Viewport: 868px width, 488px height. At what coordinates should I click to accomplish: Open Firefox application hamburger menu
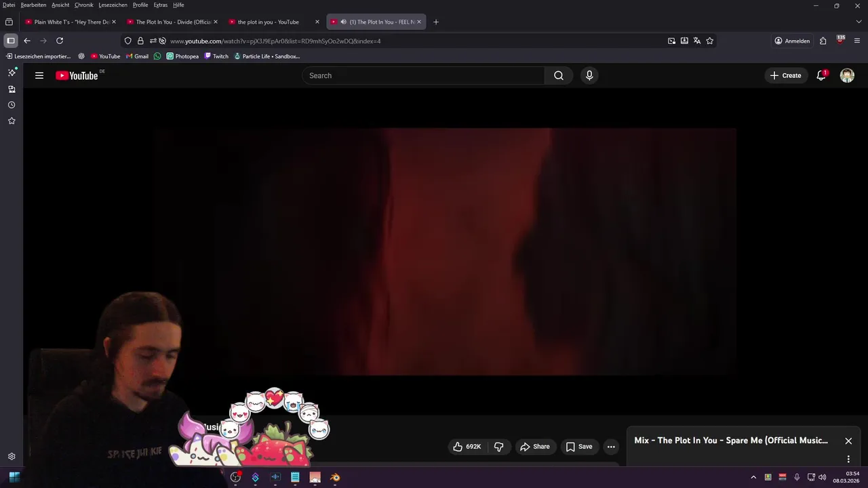click(x=857, y=41)
